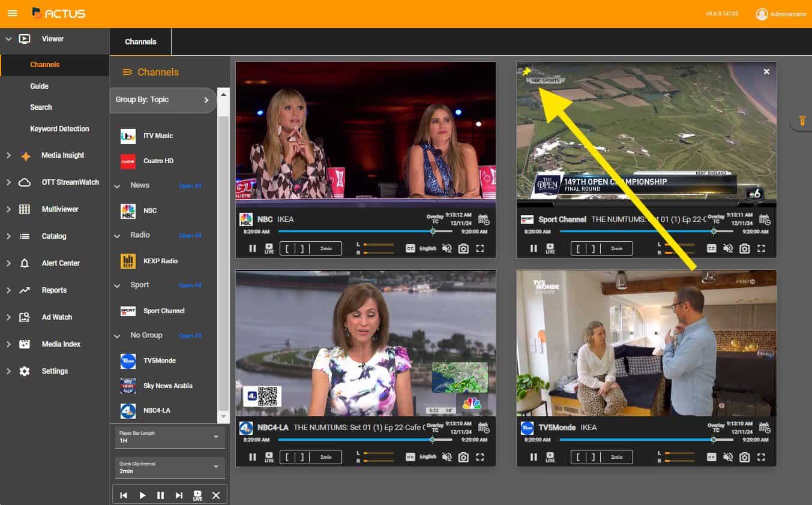Close all players using bottom X button
This screenshot has width=812, height=505.
216,495
